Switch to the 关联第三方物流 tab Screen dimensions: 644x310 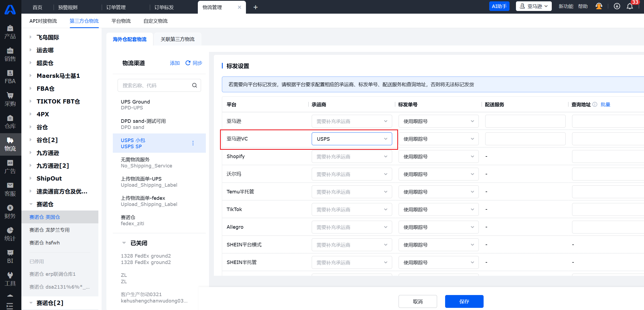pos(178,39)
